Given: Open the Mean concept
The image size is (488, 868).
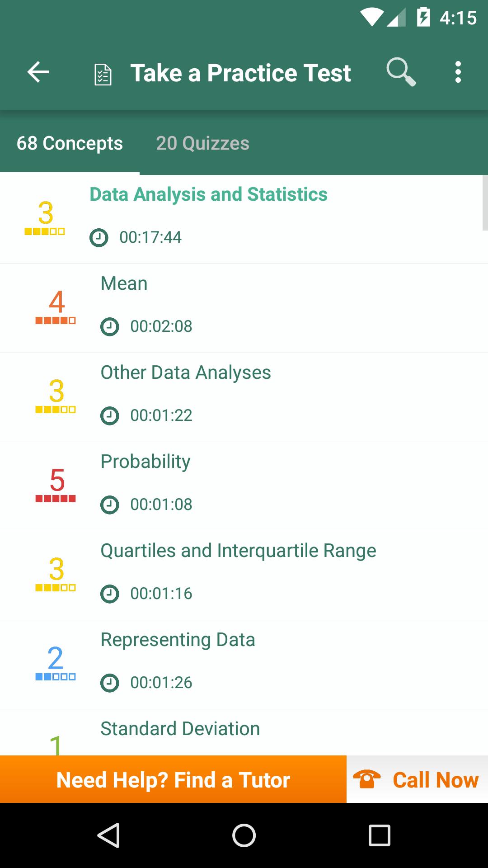Looking at the screenshot, I should tap(244, 308).
